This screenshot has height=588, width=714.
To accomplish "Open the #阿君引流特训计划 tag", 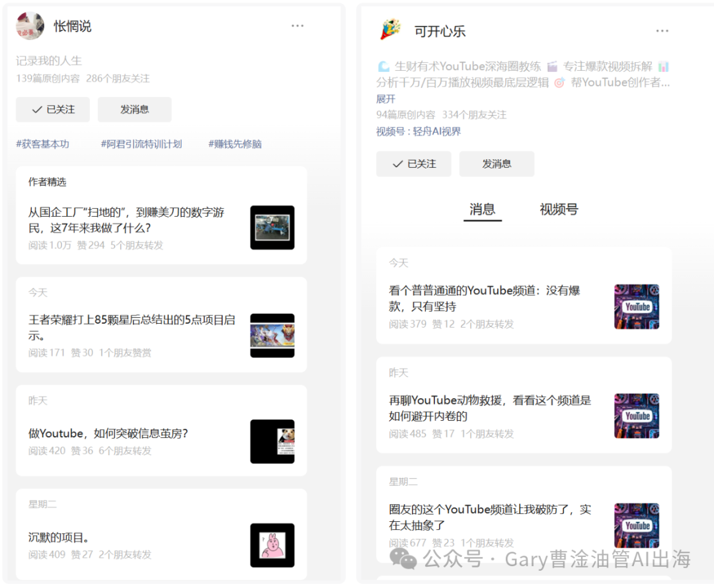I will 141,144.
